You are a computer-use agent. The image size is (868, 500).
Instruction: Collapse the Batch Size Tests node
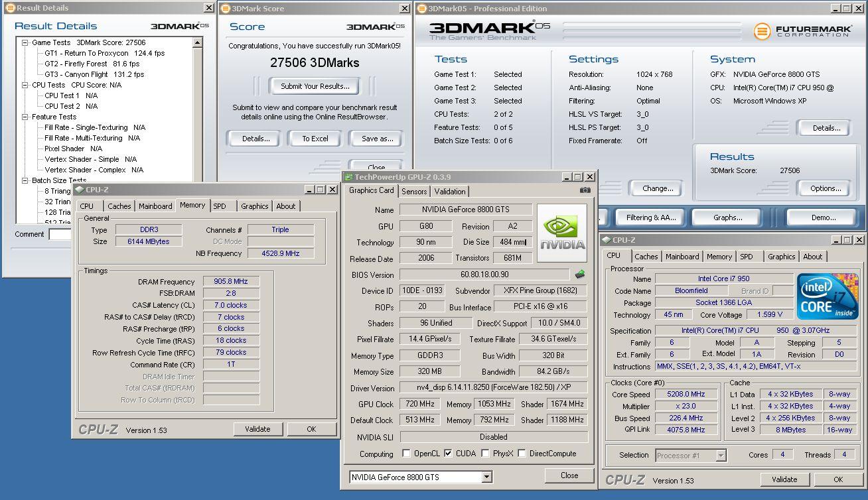[25, 180]
